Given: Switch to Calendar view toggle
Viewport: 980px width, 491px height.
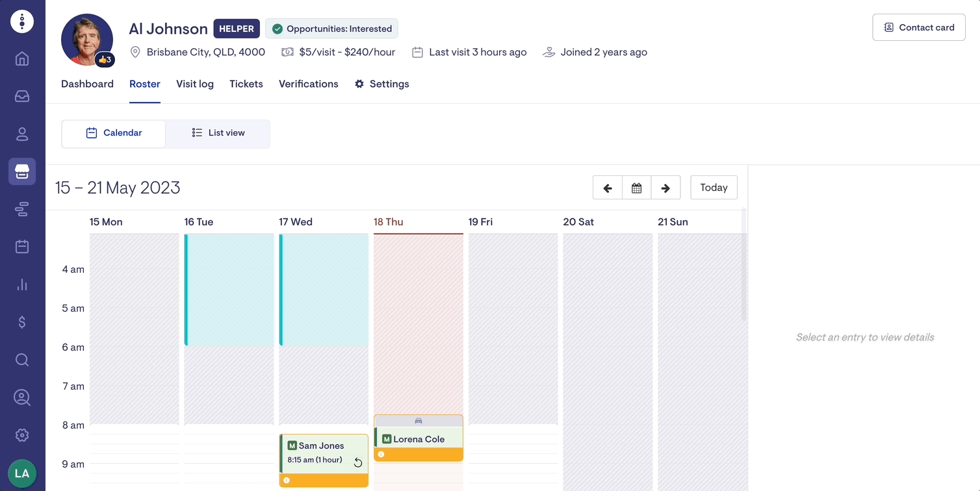Looking at the screenshot, I should (x=114, y=133).
